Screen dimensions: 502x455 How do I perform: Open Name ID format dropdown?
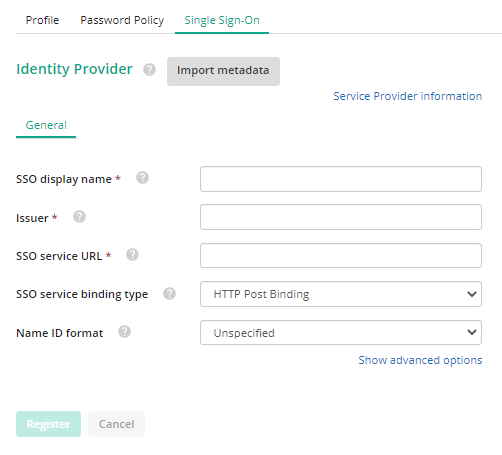pos(341,332)
